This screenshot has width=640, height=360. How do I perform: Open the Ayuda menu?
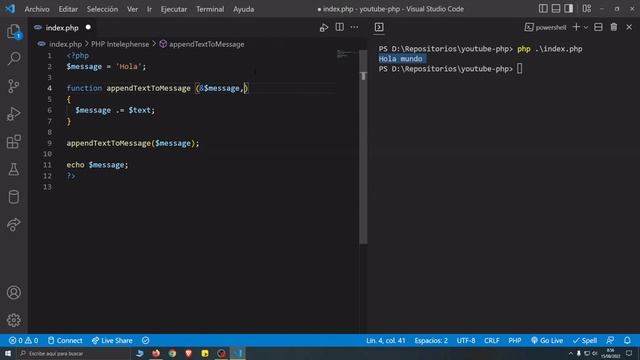click(x=243, y=9)
